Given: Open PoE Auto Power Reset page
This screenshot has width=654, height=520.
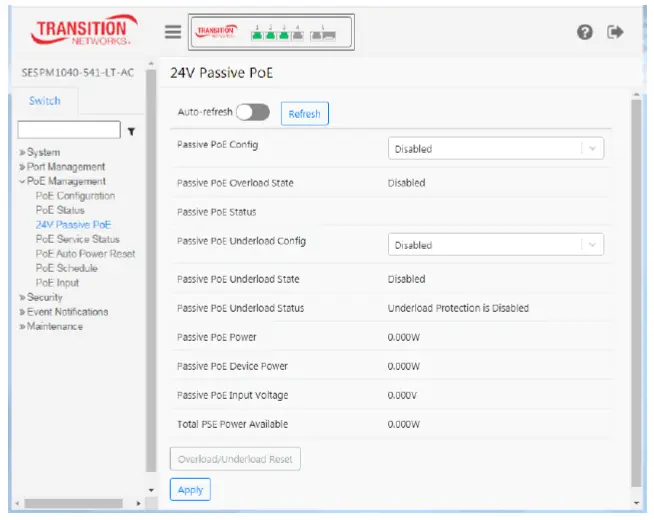Looking at the screenshot, I should tap(86, 254).
